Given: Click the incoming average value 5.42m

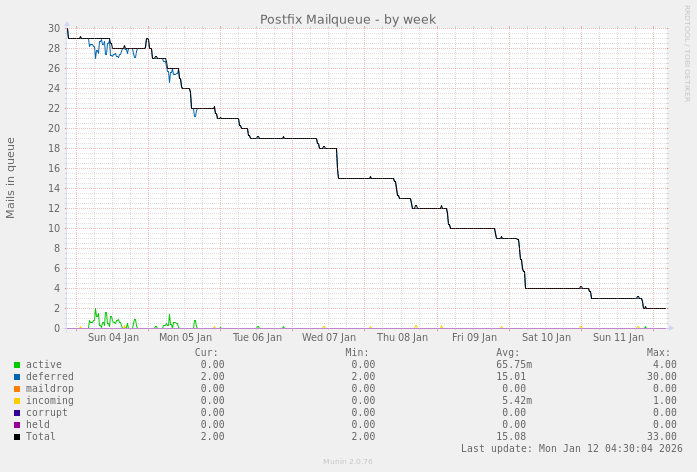Looking at the screenshot, I should pyautogui.click(x=517, y=400).
